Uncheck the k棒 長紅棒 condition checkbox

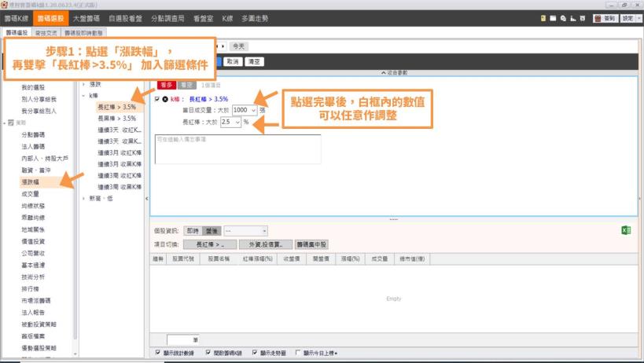tap(157, 99)
